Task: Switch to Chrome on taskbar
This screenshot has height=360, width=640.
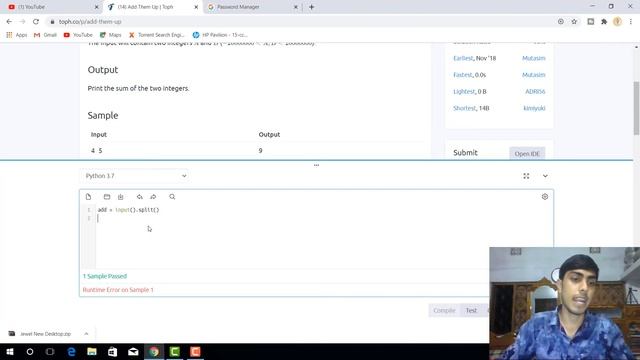Action: tap(154, 352)
